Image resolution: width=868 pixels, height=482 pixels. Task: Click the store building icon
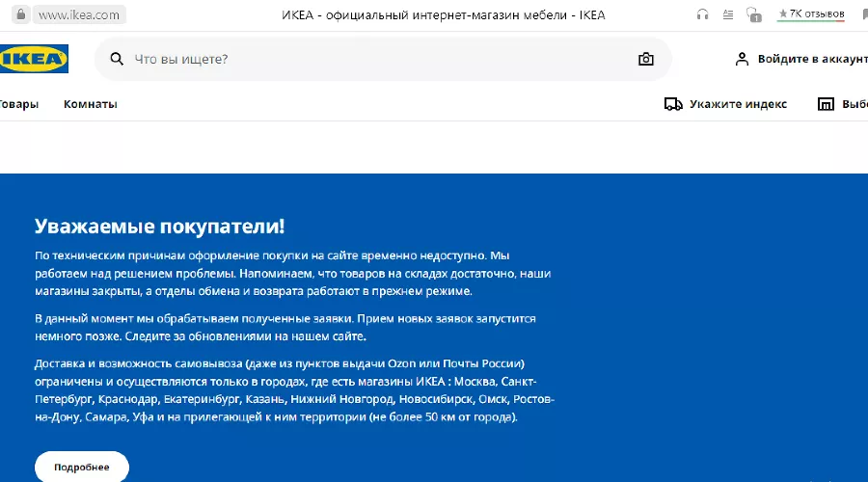pos(826,104)
